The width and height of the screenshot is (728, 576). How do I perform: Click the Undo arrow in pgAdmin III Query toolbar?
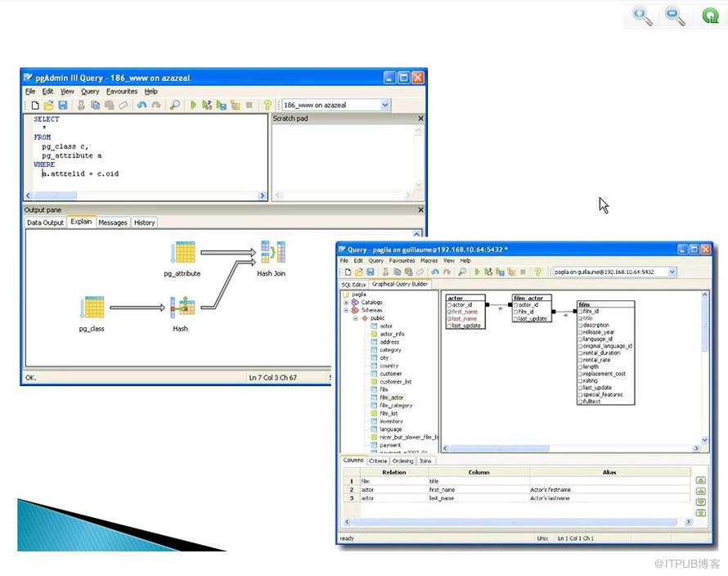tap(142, 106)
